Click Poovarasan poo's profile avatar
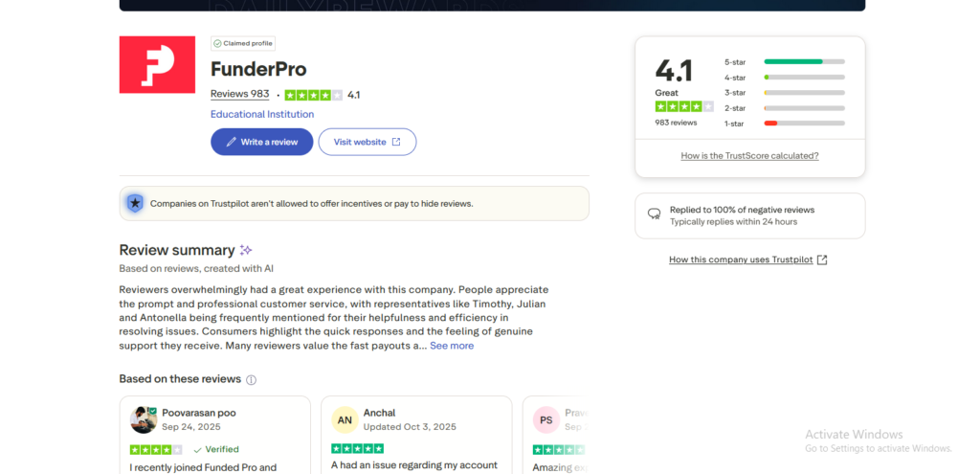Viewport: 980px width, 474px height. [144, 419]
